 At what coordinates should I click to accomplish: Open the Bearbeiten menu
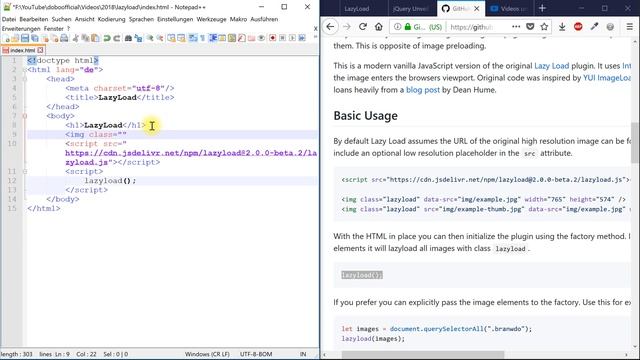pyautogui.click(x=33, y=19)
